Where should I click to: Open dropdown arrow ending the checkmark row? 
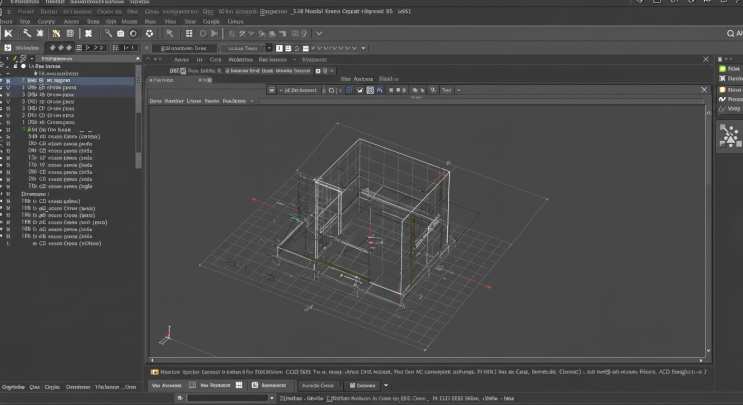363,48
